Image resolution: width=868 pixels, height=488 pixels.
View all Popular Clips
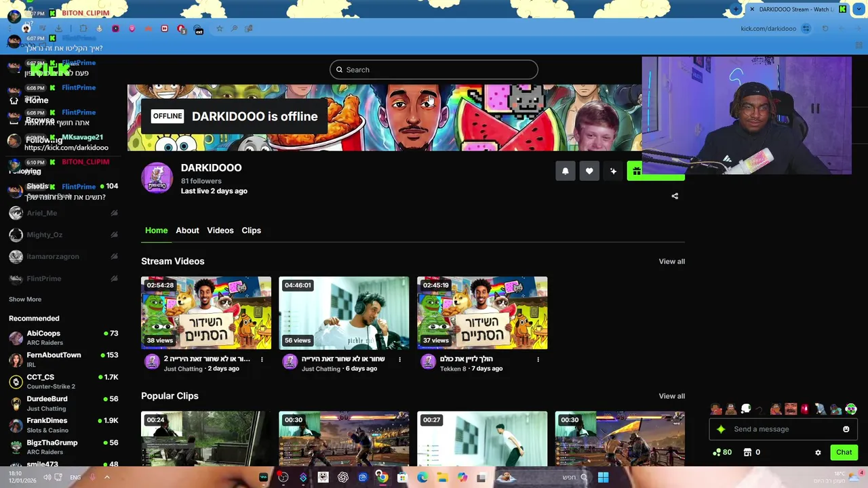(672, 396)
